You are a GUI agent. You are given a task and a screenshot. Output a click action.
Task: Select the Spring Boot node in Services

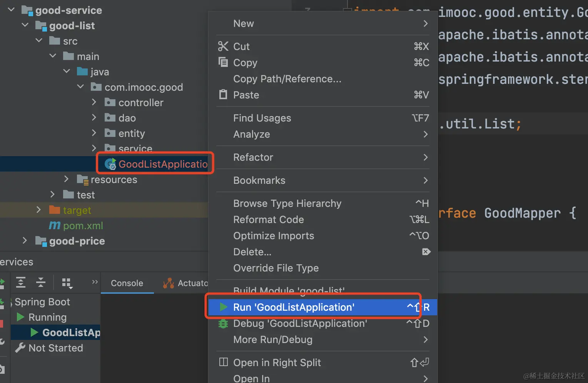tap(56, 301)
